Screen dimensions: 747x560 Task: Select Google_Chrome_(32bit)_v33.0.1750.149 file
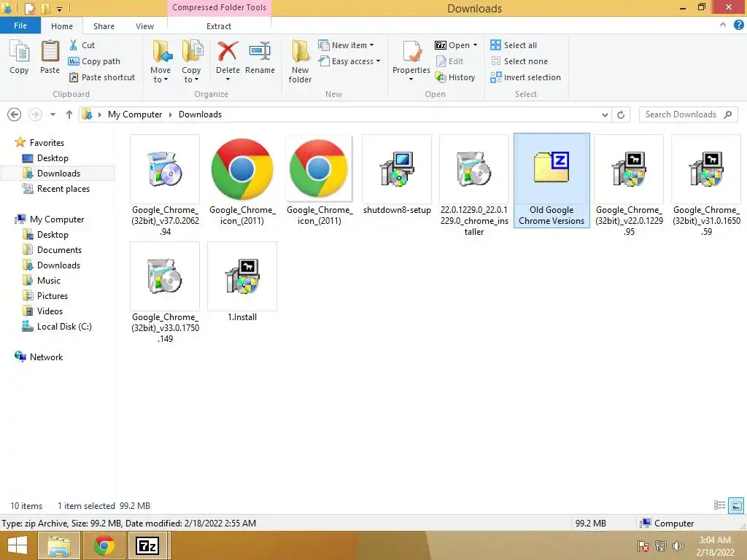(x=165, y=293)
